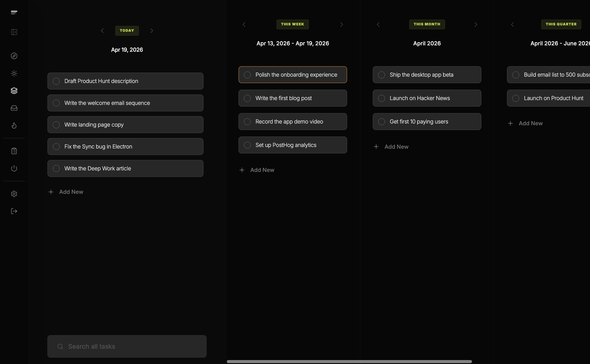Click the logout arrow icon

(x=14, y=211)
